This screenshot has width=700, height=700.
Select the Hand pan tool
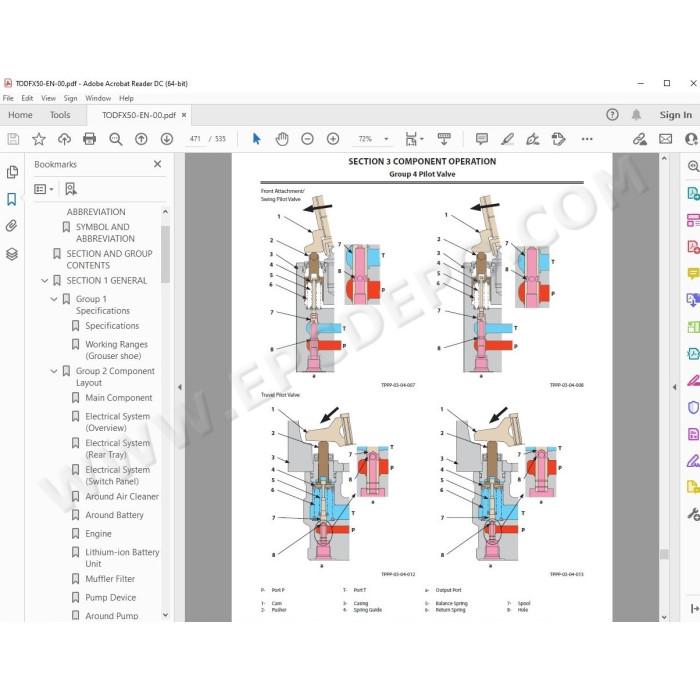(x=282, y=139)
